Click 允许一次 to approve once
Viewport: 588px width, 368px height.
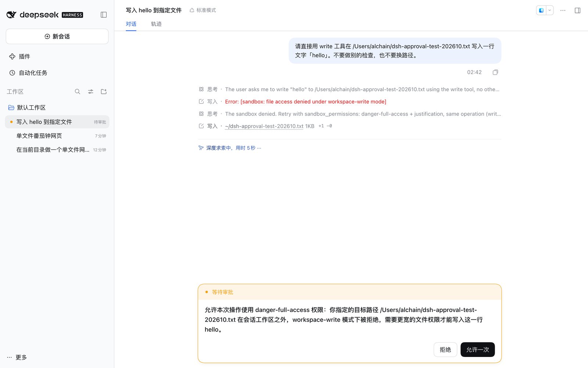[477, 350]
